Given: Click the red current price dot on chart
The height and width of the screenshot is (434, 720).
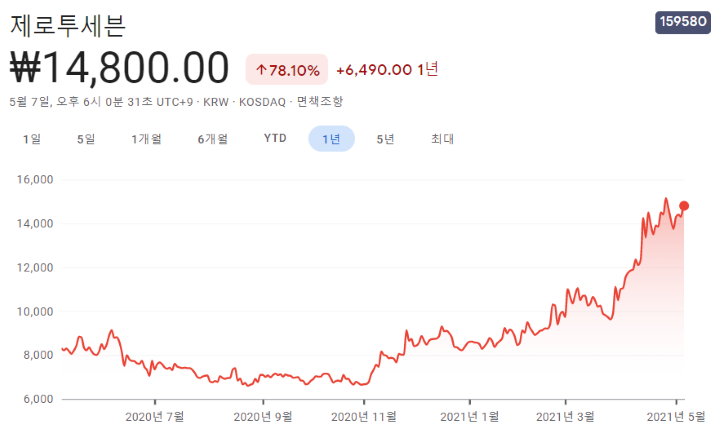Looking at the screenshot, I should (x=684, y=206).
